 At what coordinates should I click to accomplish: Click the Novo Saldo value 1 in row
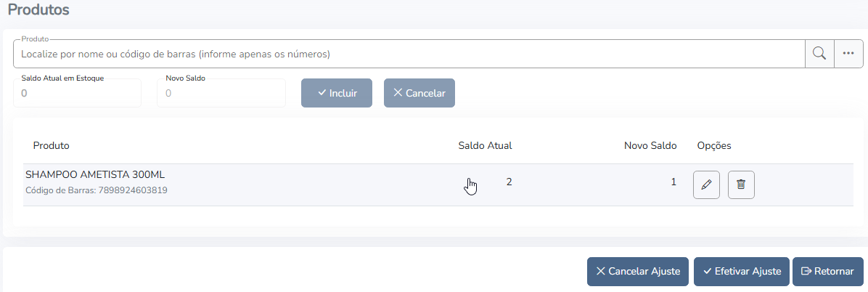(x=673, y=182)
